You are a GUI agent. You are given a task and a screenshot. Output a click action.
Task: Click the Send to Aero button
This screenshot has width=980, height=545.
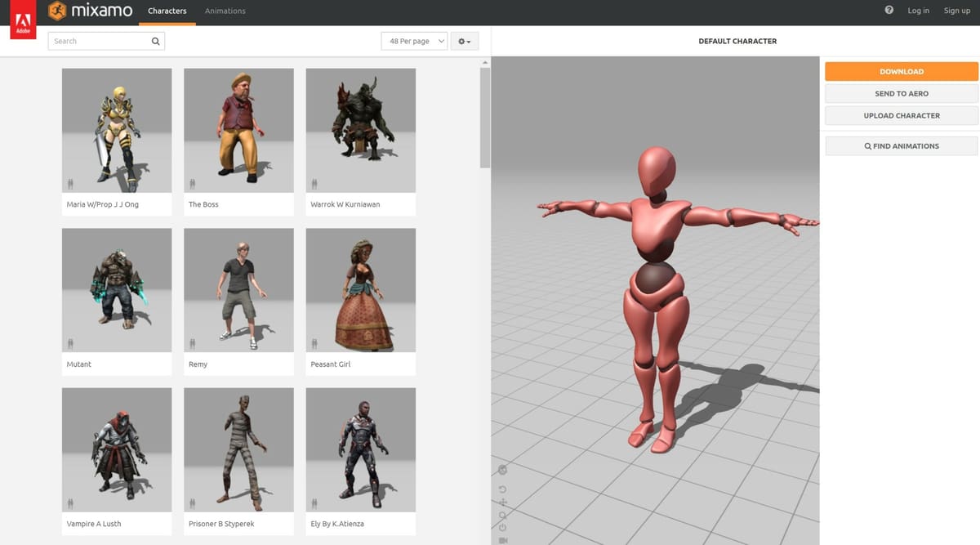902,94
